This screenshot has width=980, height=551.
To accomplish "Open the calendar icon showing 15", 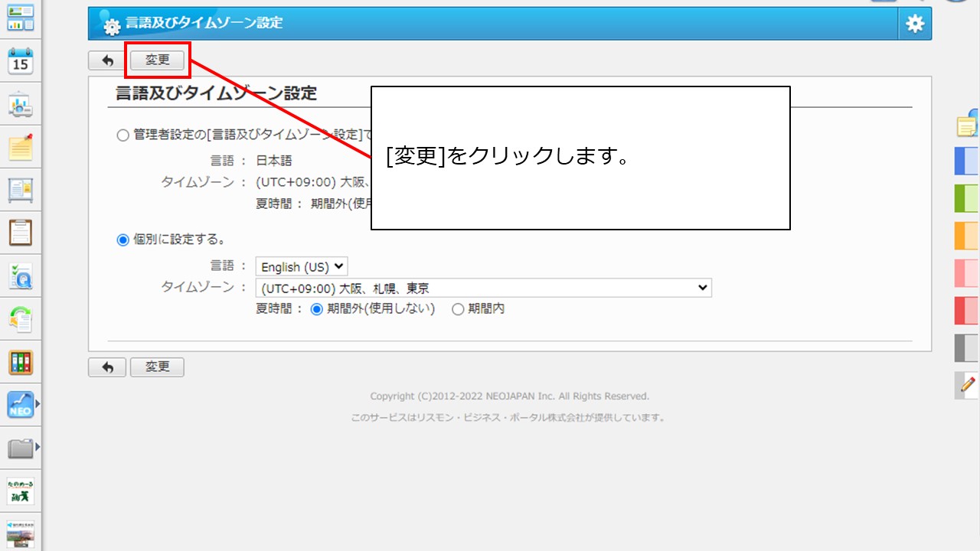I will [21, 62].
